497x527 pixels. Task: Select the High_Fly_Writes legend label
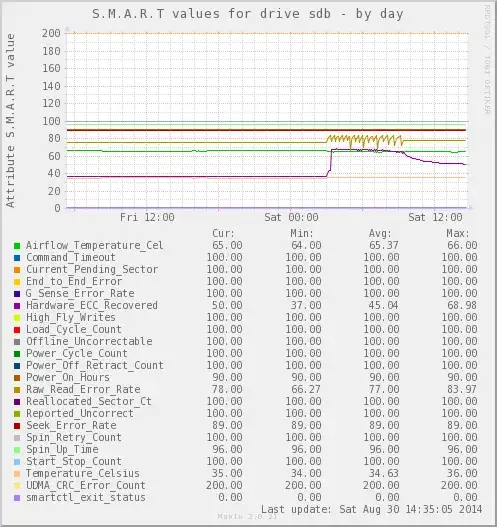coord(71,317)
